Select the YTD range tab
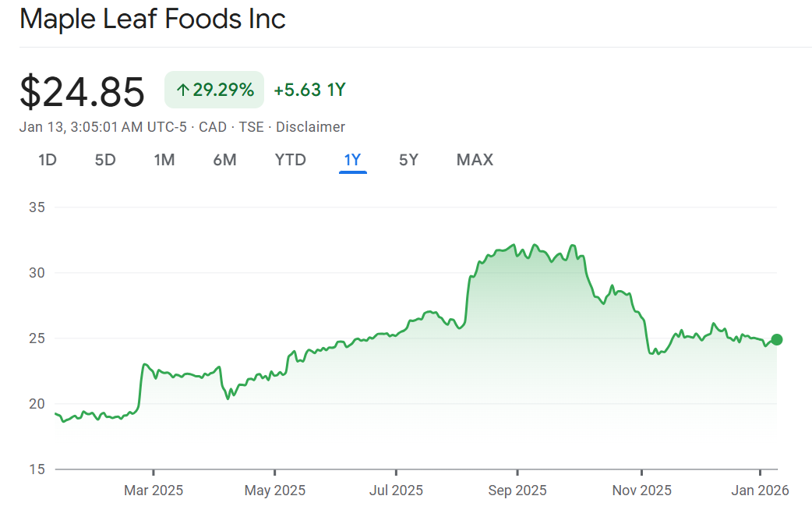The width and height of the screenshot is (812, 510). (290, 160)
